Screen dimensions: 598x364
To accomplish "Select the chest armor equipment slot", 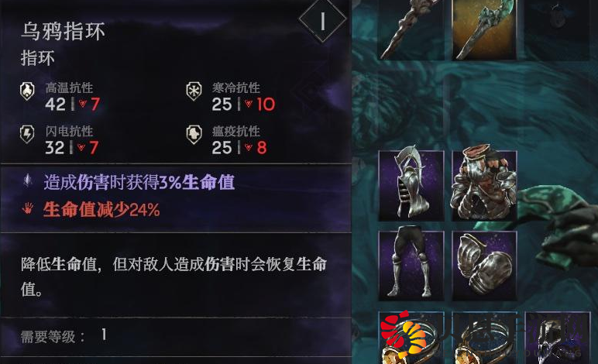I will (x=484, y=186).
